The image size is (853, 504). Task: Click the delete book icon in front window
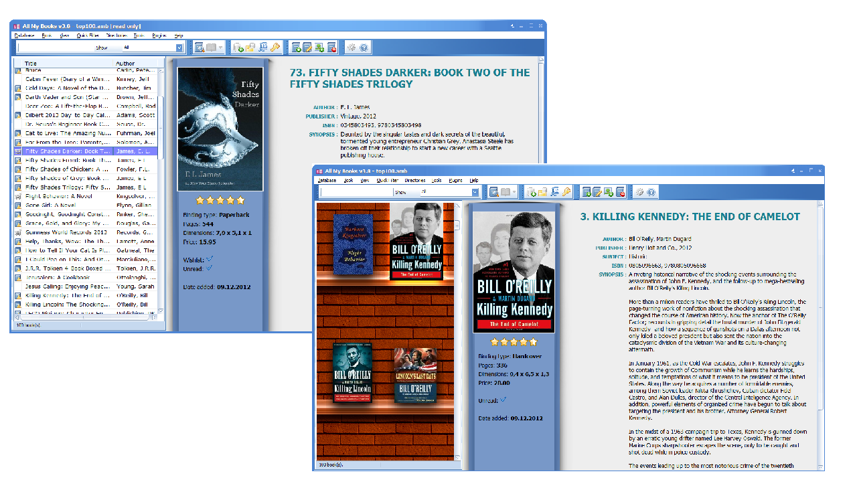(x=621, y=192)
